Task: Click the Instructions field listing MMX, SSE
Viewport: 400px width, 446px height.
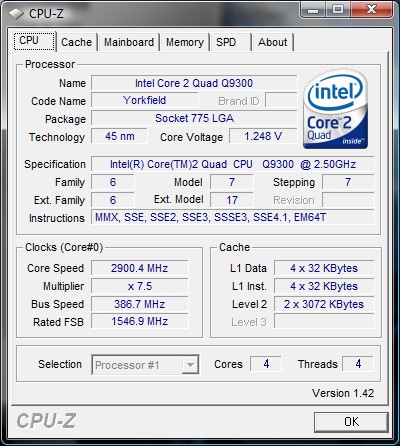Action: (x=233, y=217)
